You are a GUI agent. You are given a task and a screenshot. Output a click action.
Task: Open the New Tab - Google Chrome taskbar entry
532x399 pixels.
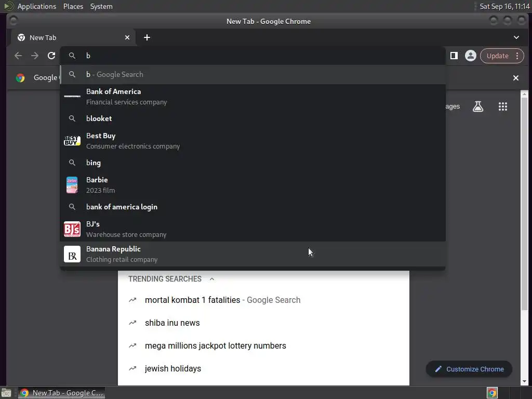tap(61, 393)
